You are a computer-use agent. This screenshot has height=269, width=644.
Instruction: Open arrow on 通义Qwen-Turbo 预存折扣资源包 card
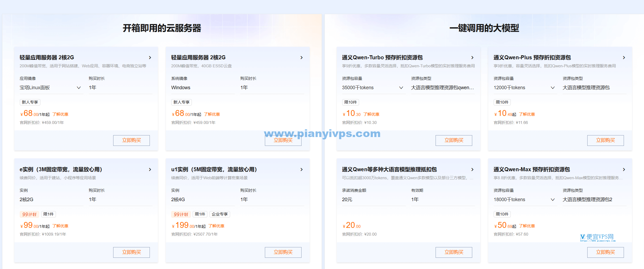point(472,57)
